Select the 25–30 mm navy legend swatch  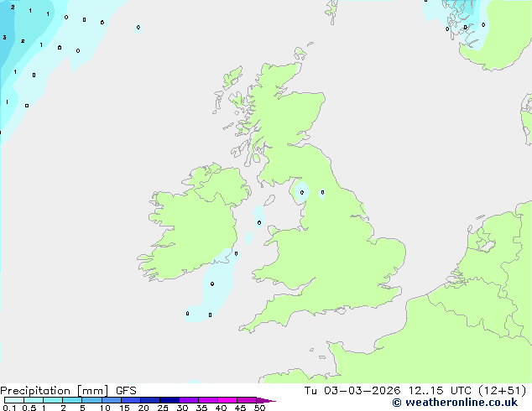[x=170, y=400]
